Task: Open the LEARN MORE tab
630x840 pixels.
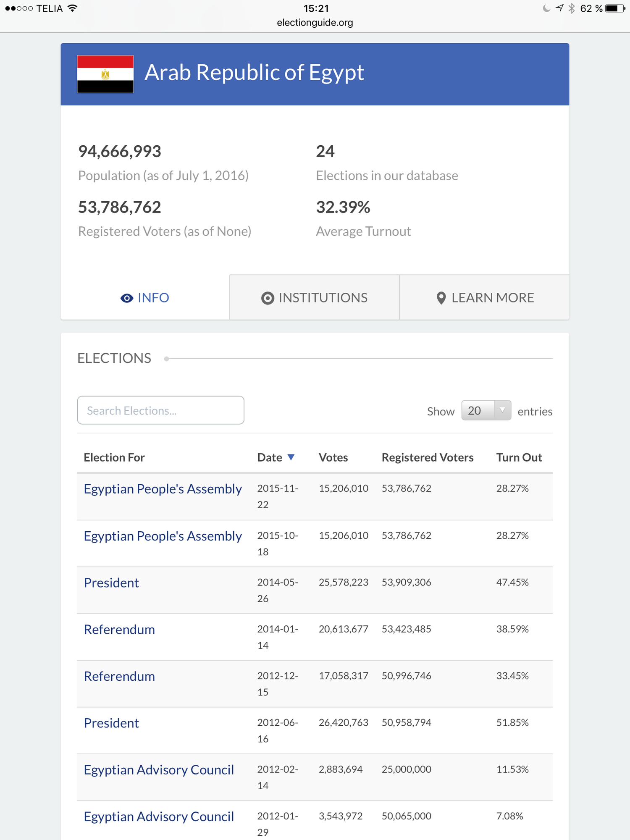Action: tap(485, 297)
